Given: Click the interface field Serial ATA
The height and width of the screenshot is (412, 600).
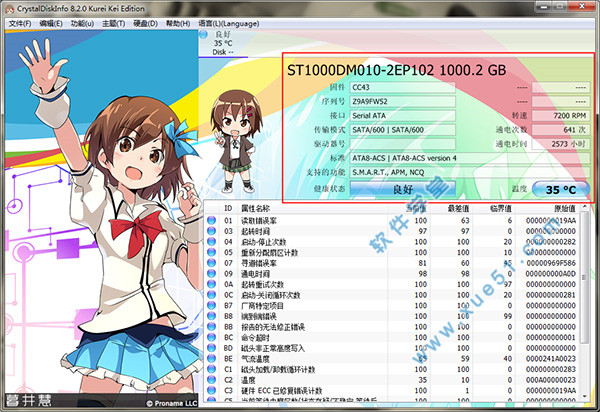Looking at the screenshot, I should 403,116.
